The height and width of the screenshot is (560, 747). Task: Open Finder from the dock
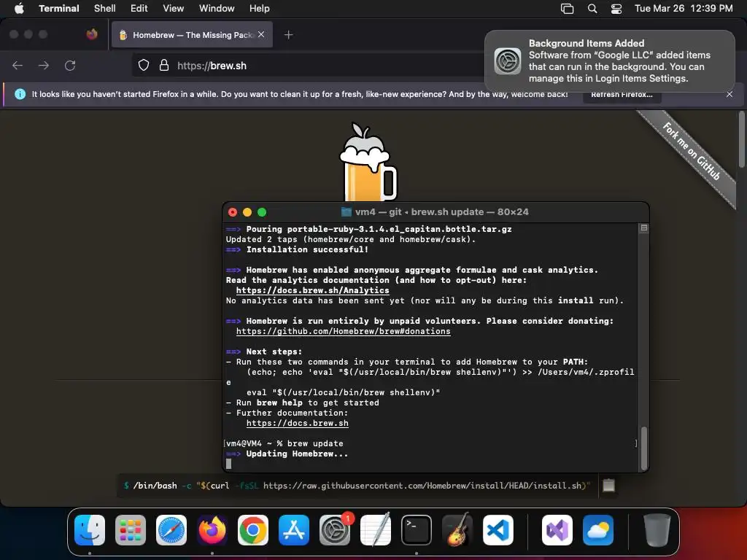pos(90,530)
